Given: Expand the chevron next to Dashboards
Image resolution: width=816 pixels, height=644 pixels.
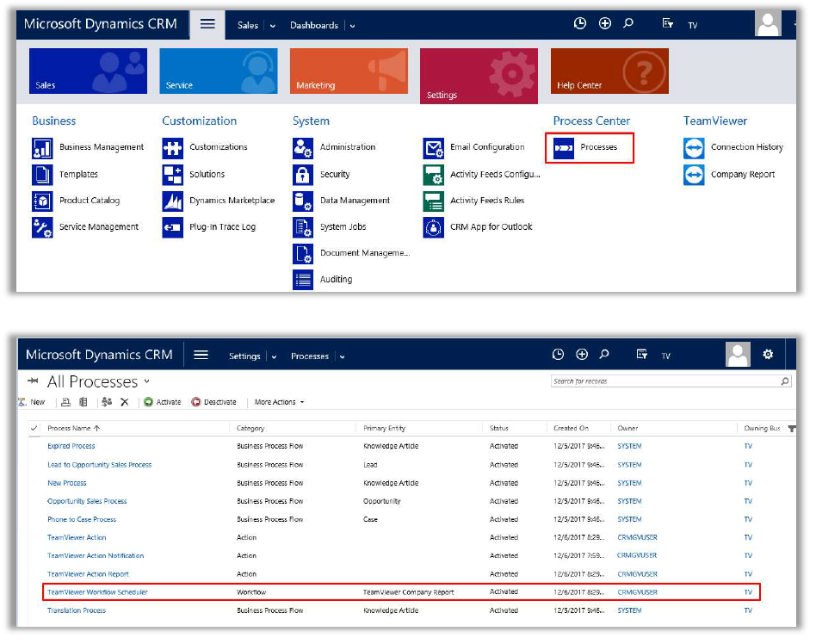Looking at the screenshot, I should (353, 26).
